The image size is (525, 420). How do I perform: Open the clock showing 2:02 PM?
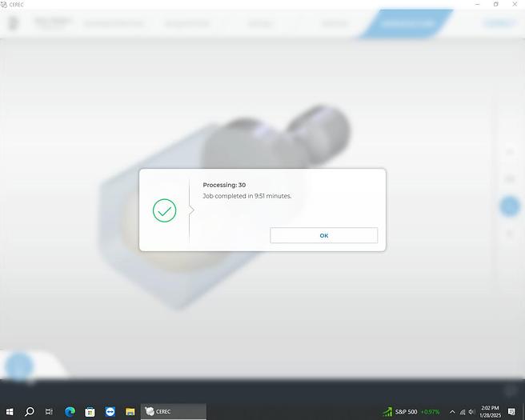coord(490,411)
